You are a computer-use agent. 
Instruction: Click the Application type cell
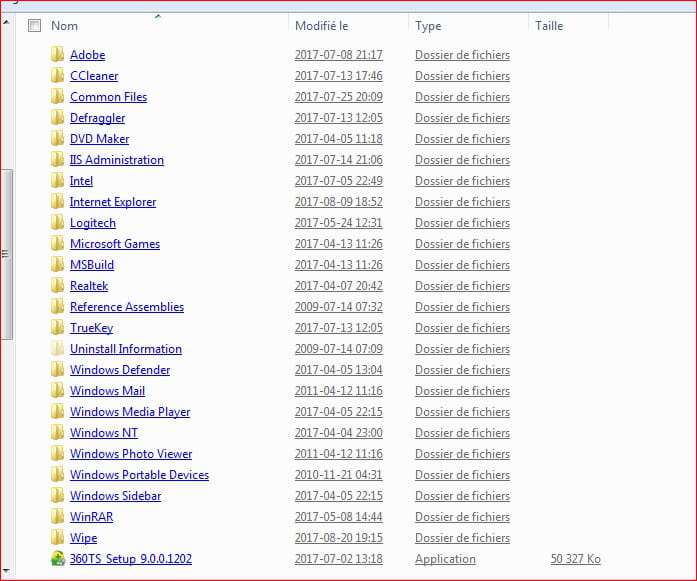(445, 559)
